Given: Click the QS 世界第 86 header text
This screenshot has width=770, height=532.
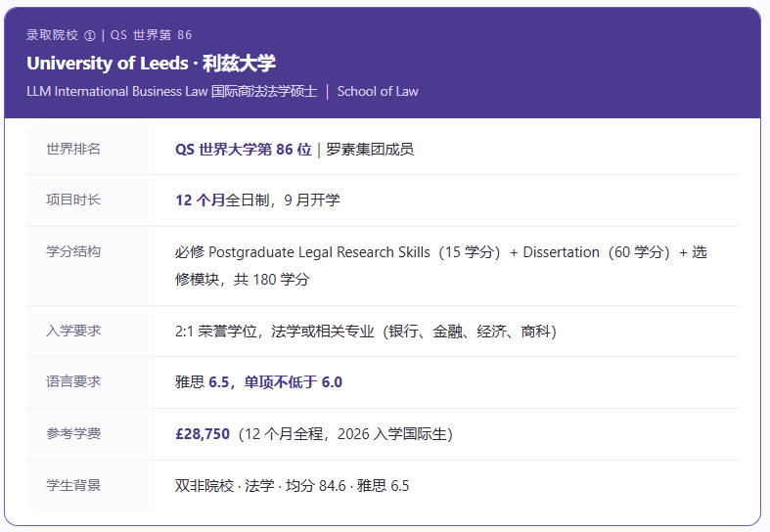Looking at the screenshot, I should pos(151,35).
